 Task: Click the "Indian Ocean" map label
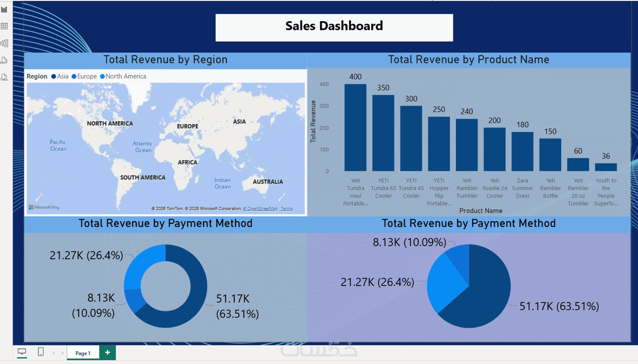(223, 184)
